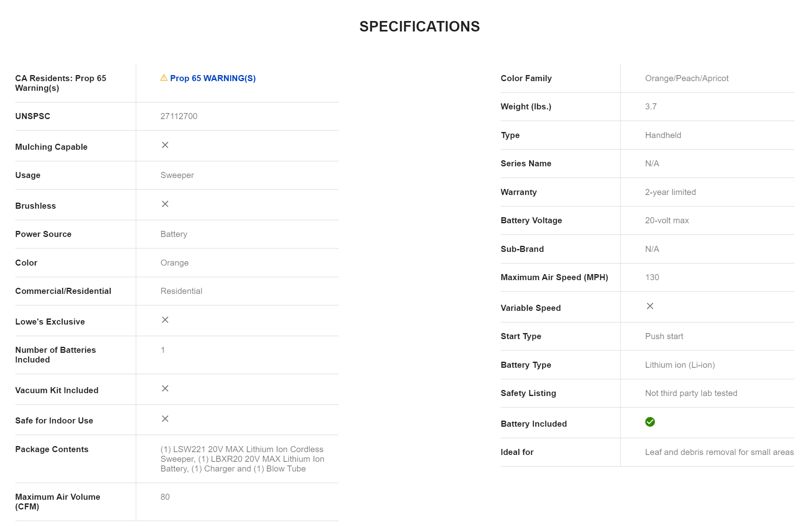This screenshot has height=526, width=812.
Task: Click the green checkmark for Battery Included
Action: pos(650,422)
